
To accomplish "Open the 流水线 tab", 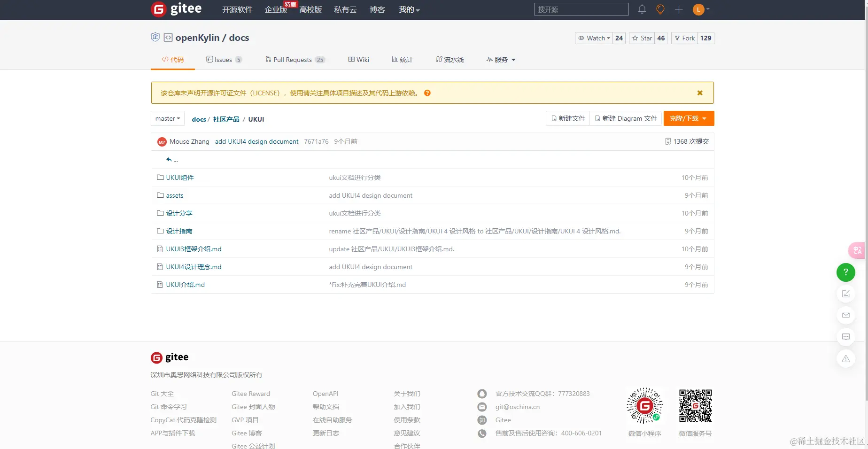I will tap(450, 60).
